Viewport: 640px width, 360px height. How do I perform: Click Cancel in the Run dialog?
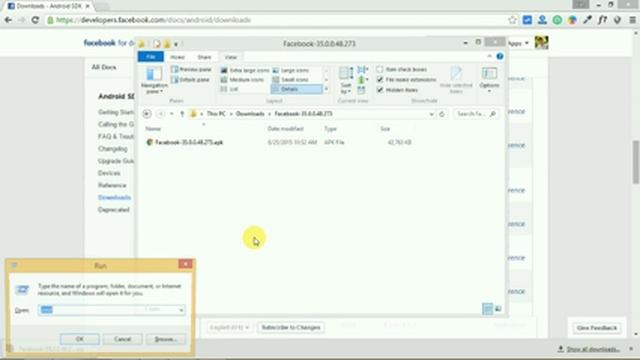122,339
